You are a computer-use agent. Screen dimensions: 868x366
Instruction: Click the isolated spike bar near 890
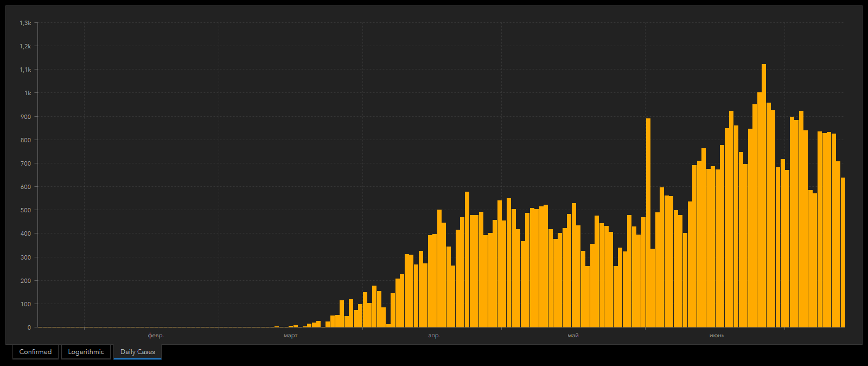pos(648,223)
